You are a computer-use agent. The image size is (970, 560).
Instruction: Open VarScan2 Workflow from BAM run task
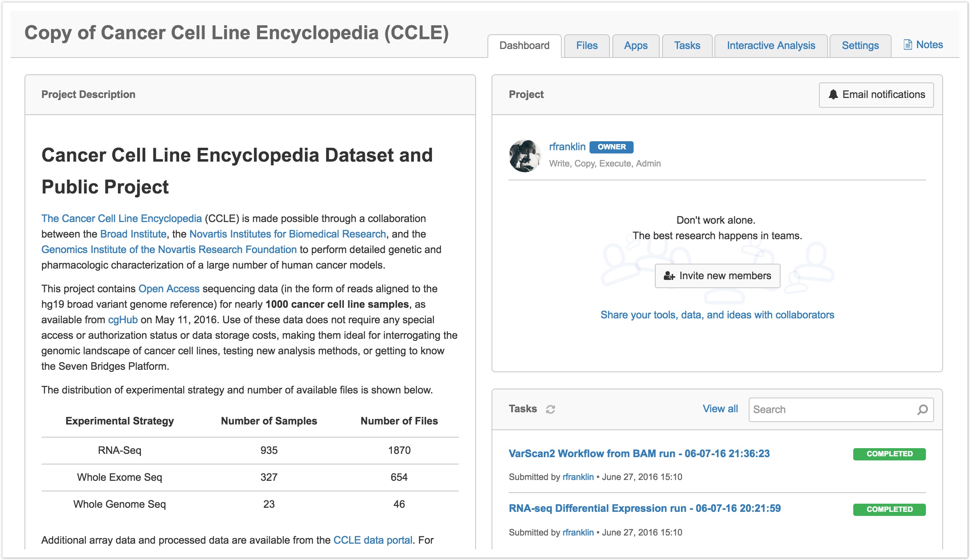[639, 454]
